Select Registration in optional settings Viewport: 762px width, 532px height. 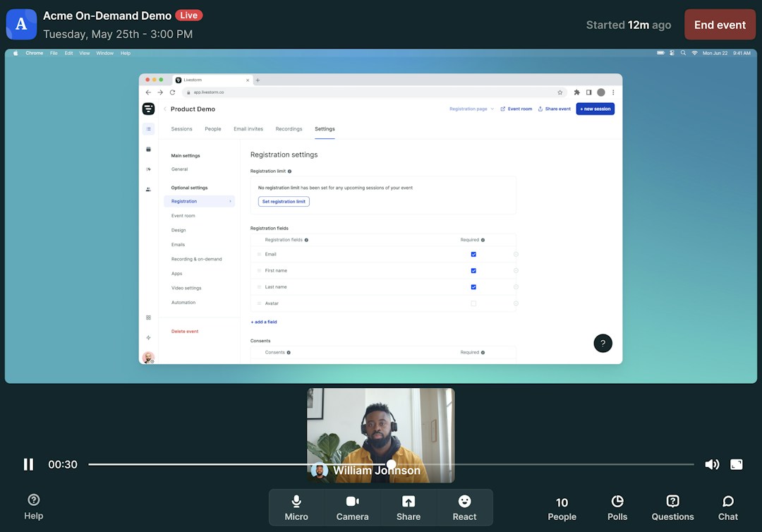tap(199, 201)
